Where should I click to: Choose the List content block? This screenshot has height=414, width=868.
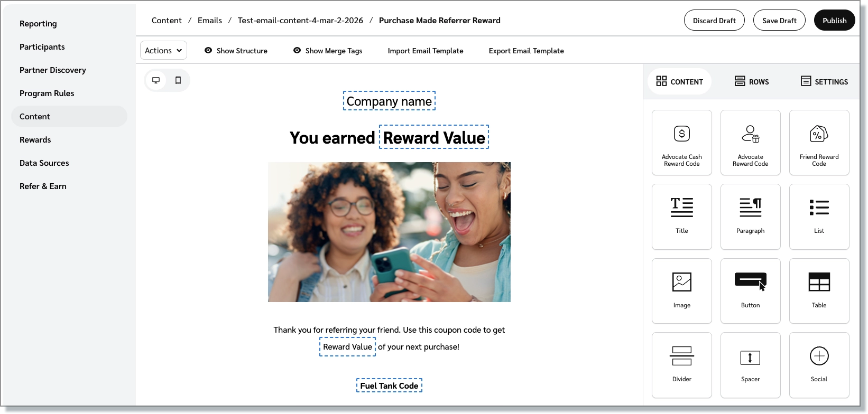point(819,217)
